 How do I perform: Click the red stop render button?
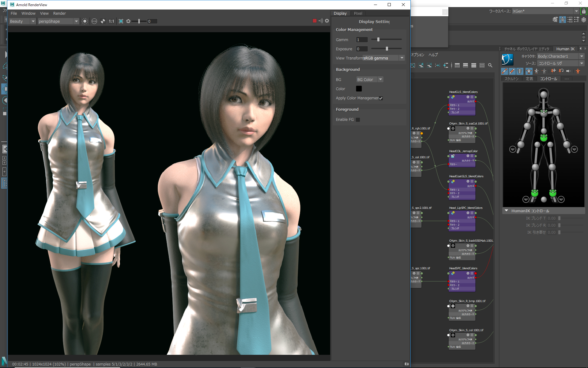(x=315, y=21)
